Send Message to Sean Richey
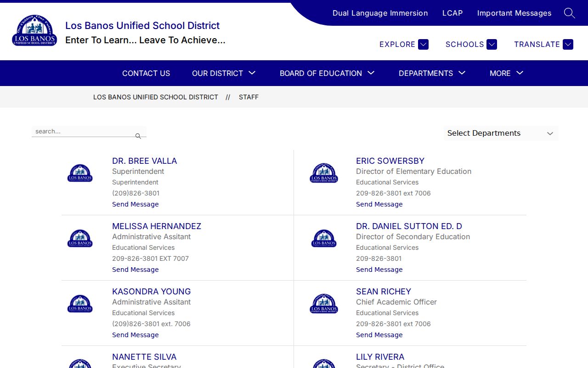Image resolution: width=588 pixels, height=368 pixels. tap(379, 335)
